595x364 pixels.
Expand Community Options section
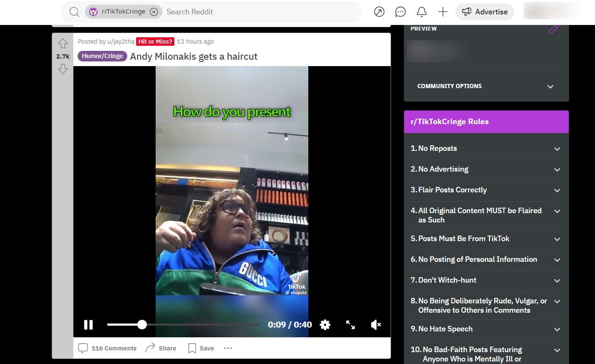tap(550, 86)
